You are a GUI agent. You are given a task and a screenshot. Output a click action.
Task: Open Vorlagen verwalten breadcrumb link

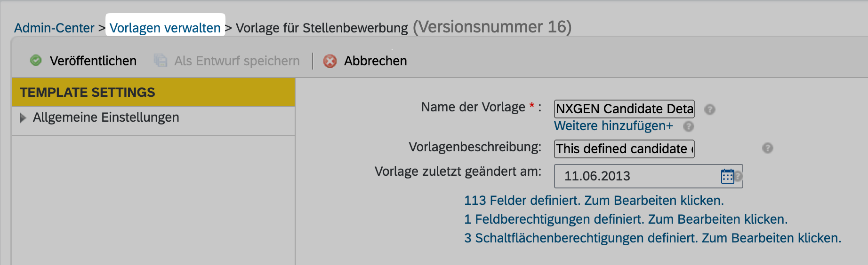[165, 28]
